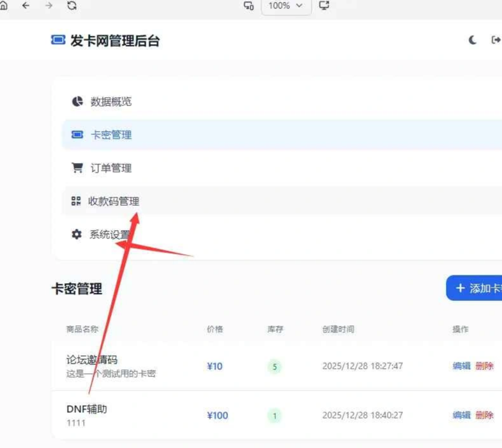
Task: Click the browser forward arrow
Action: [x=49, y=6]
